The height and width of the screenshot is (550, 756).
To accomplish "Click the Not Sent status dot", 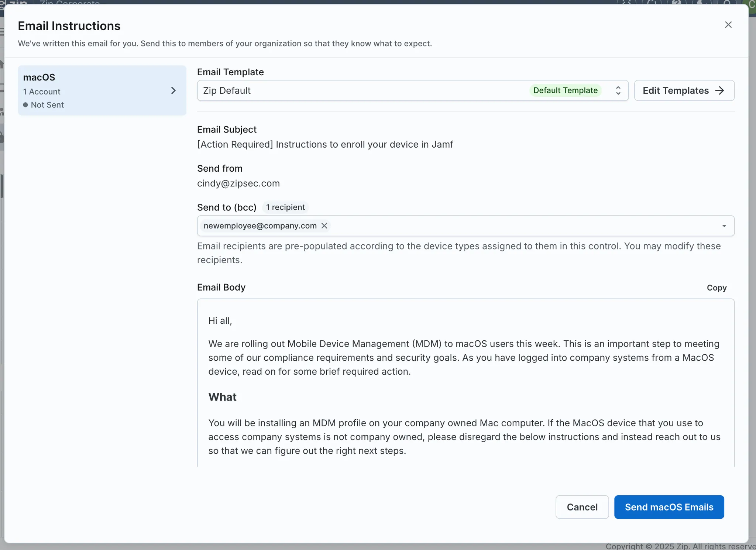I will pyautogui.click(x=25, y=105).
